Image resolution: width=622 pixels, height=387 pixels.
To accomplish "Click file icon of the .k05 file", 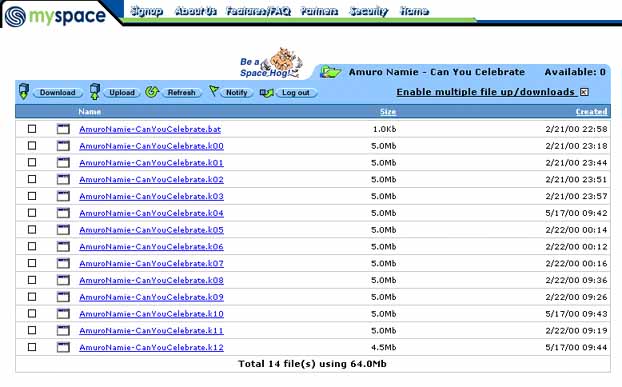I will 63,230.
